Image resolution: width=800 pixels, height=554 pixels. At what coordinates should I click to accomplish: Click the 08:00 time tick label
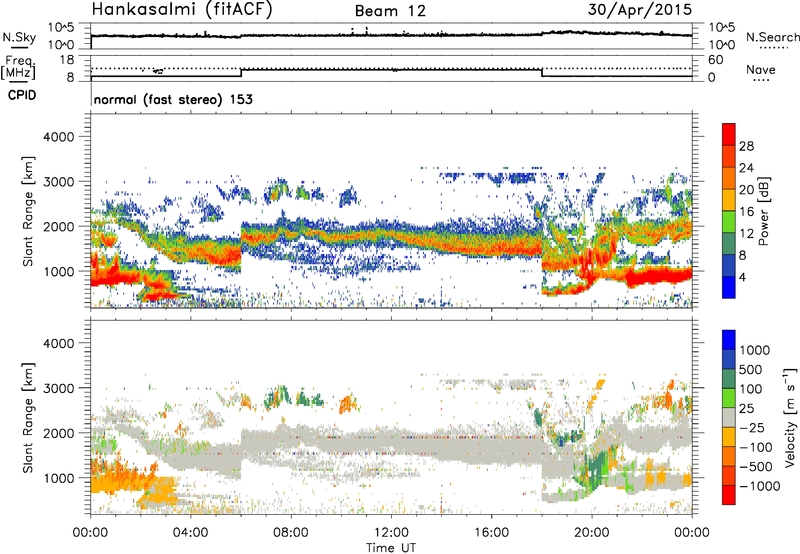tap(291, 533)
